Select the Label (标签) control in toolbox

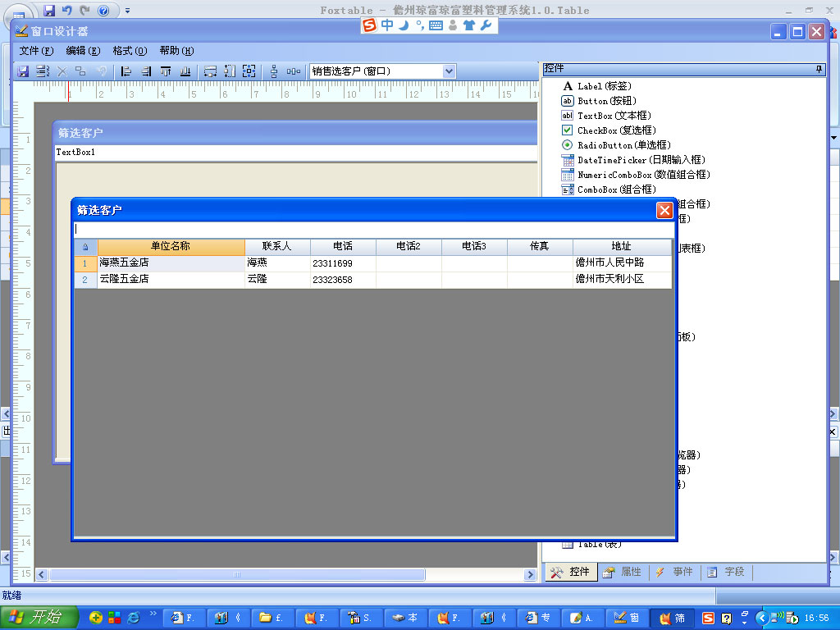point(603,86)
